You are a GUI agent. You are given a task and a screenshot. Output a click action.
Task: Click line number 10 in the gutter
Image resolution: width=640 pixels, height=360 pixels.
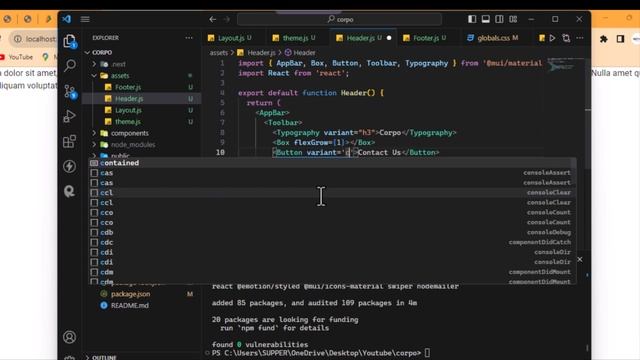pyautogui.click(x=220, y=152)
